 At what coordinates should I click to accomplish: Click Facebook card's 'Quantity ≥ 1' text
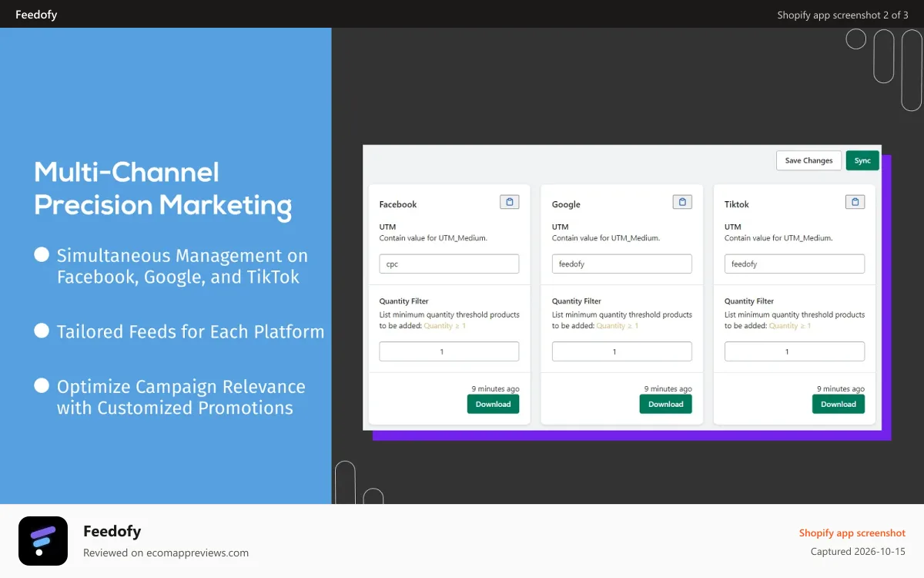(444, 326)
